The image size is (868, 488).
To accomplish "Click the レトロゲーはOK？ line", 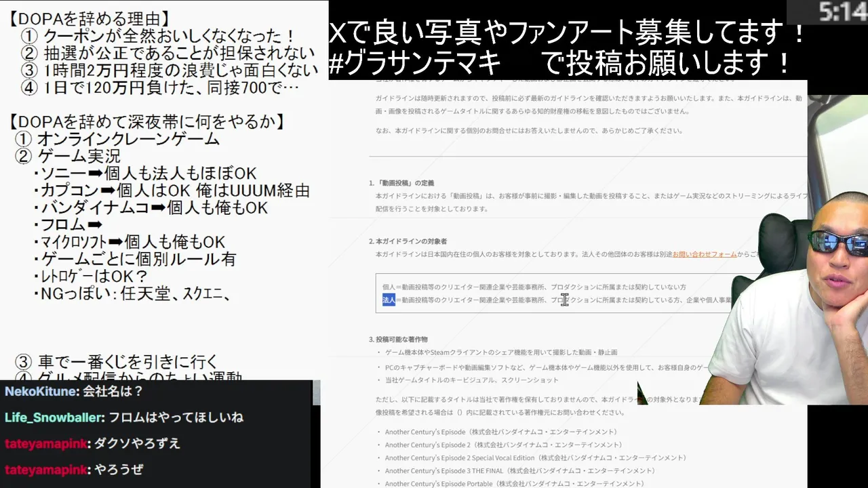I will point(90,277).
